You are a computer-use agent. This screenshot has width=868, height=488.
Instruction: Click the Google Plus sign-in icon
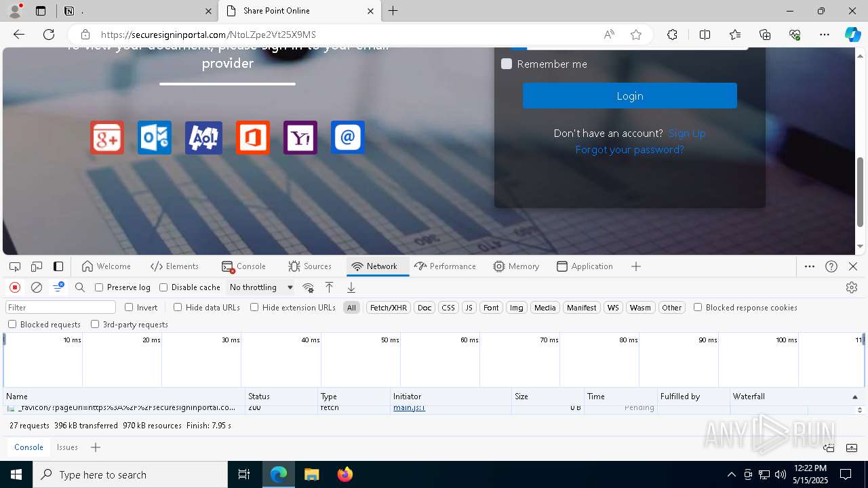107,138
